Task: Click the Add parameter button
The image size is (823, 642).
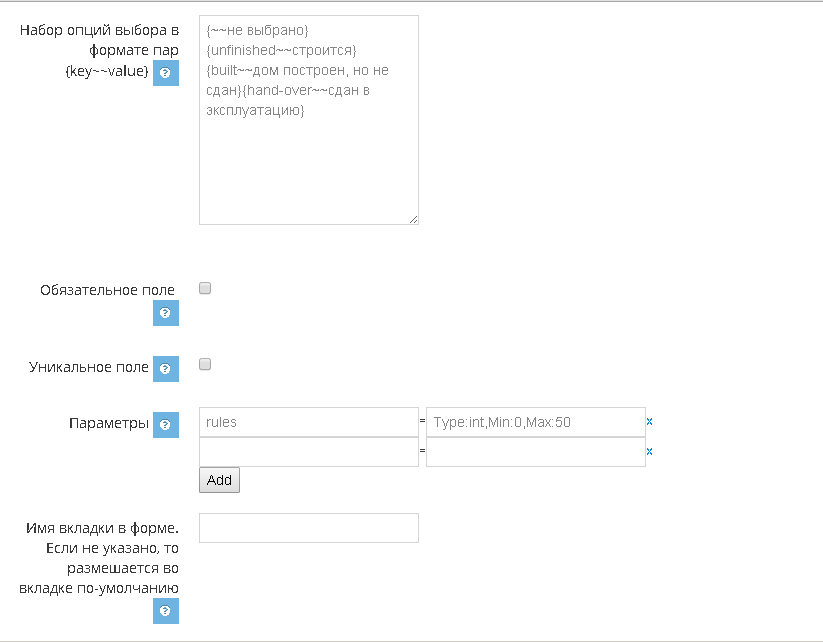Action: click(x=219, y=480)
